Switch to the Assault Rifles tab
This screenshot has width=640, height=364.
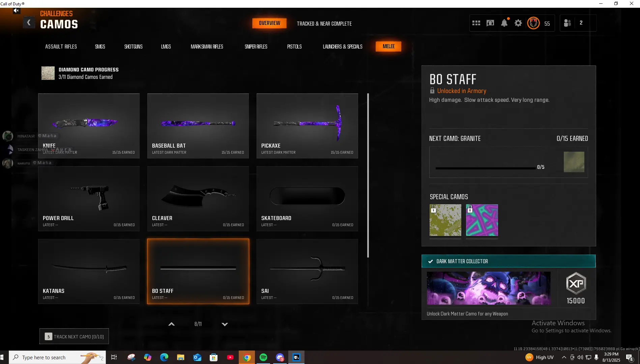[61, 47]
